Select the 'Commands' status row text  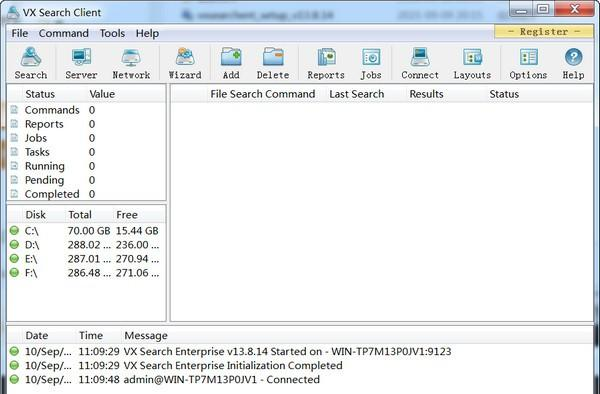[52, 110]
